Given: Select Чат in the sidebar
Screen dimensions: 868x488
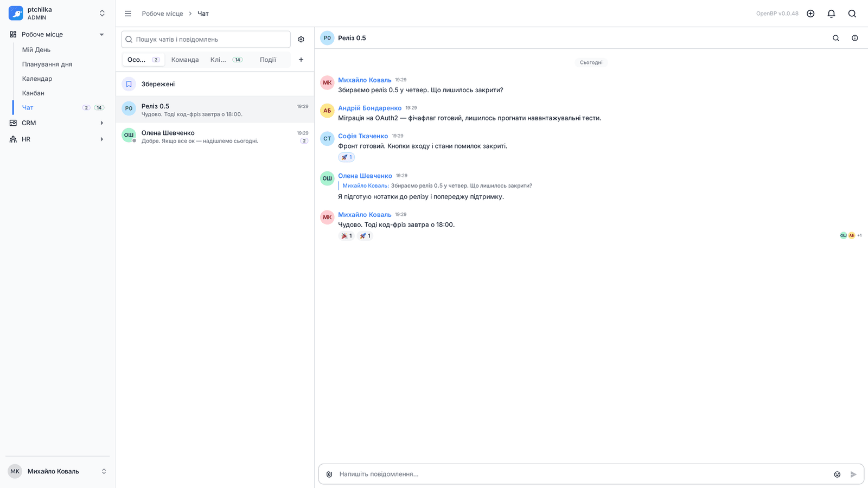Looking at the screenshot, I should 28,107.
